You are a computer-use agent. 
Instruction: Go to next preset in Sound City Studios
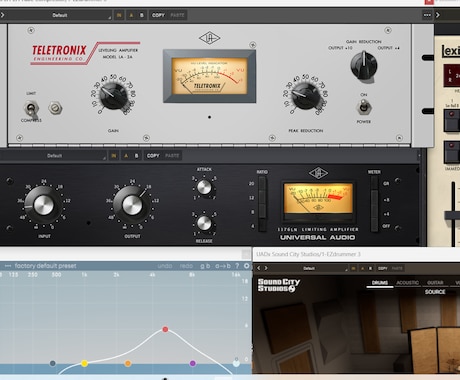pyautogui.click(x=266, y=268)
